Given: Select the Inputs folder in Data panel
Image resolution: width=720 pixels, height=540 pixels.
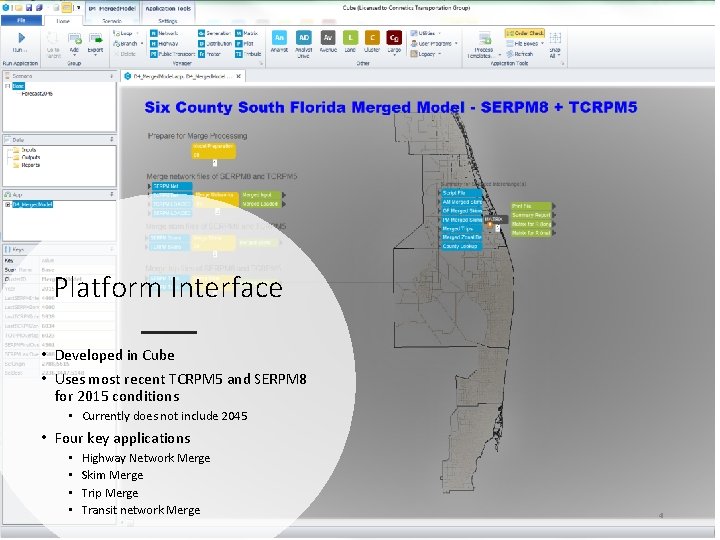Looking at the screenshot, I should coord(24,150).
